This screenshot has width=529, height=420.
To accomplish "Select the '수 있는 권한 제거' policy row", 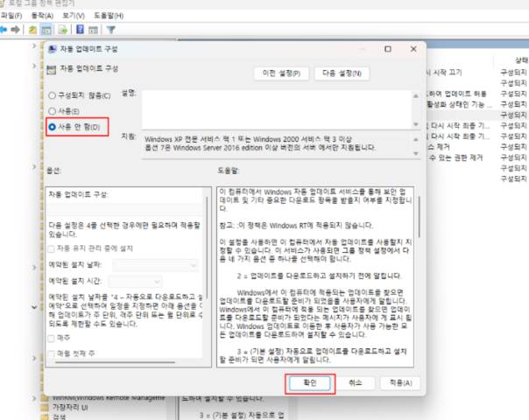I will pyautogui.click(x=455, y=157).
